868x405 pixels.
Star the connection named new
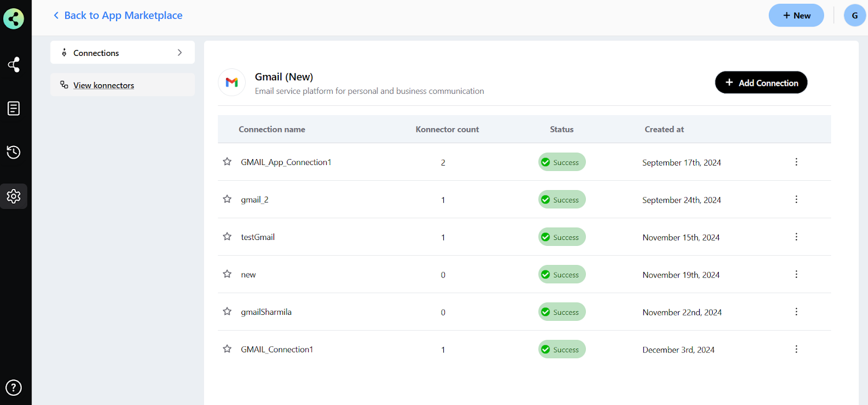(x=227, y=274)
